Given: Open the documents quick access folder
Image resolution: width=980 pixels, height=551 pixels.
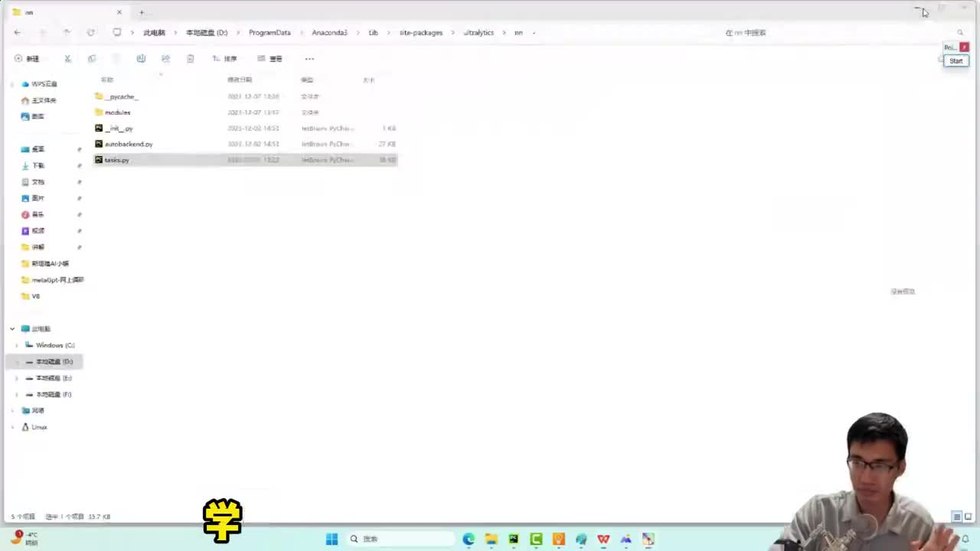Looking at the screenshot, I should tap(33, 182).
